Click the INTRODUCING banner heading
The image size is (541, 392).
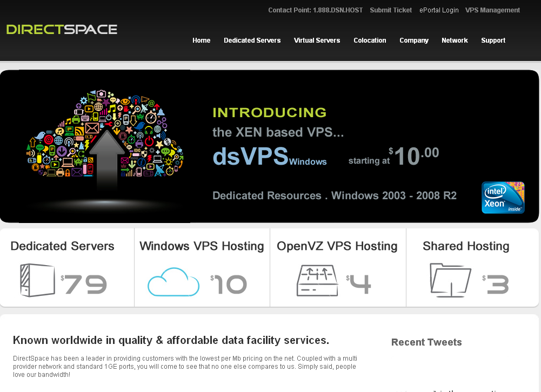pyautogui.click(x=270, y=112)
